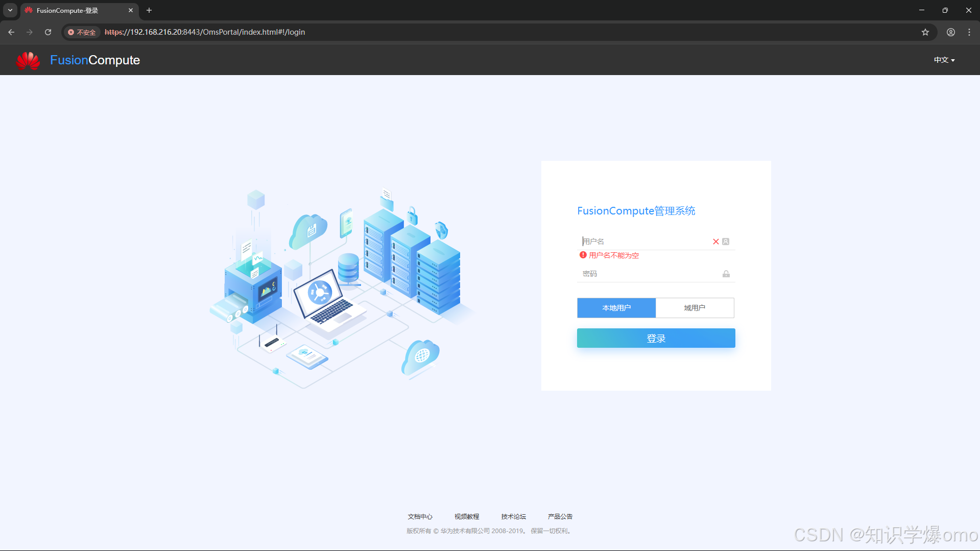Open the 技术论坛 link
The height and width of the screenshot is (551, 980).
click(513, 516)
